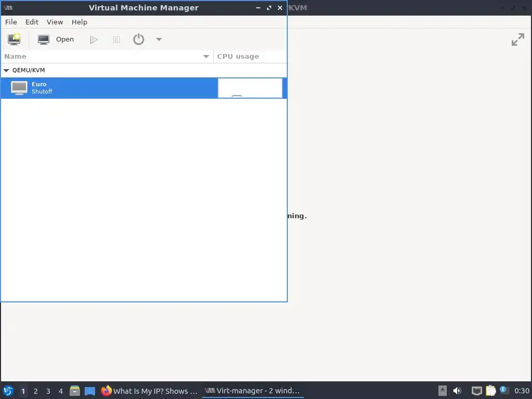Viewport: 532px width, 399px height.
Task: Click the Open label in the toolbar
Action: [65, 39]
